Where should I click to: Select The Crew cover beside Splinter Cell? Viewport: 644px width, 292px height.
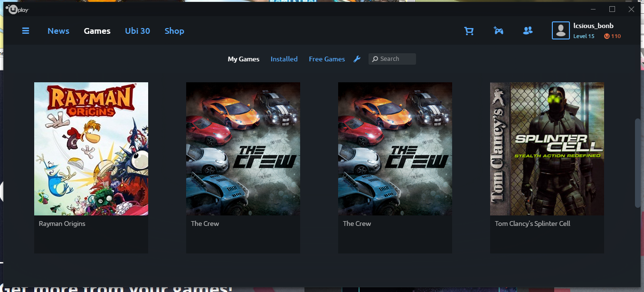click(x=395, y=149)
